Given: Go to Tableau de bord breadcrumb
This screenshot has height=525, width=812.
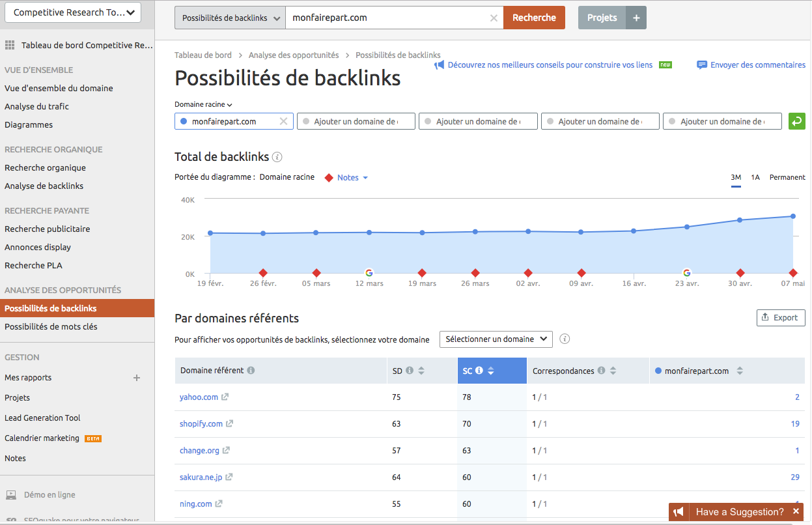Looking at the screenshot, I should [x=203, y=55].
